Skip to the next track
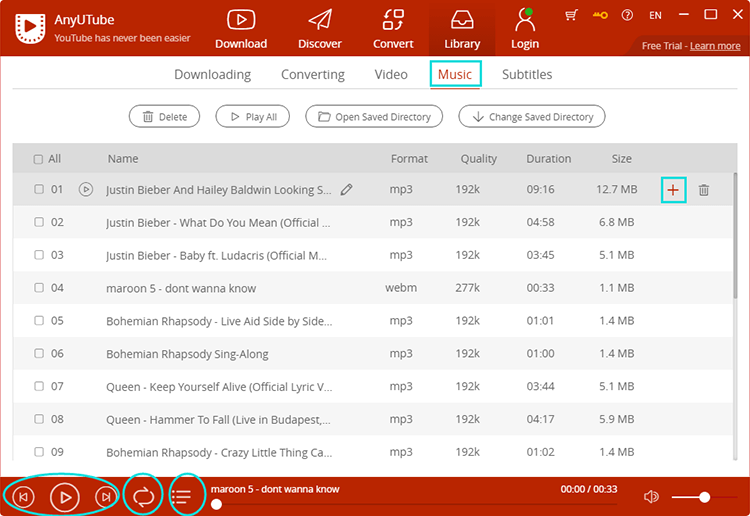Viewport: 750px width, 516px height. [106, 497]
